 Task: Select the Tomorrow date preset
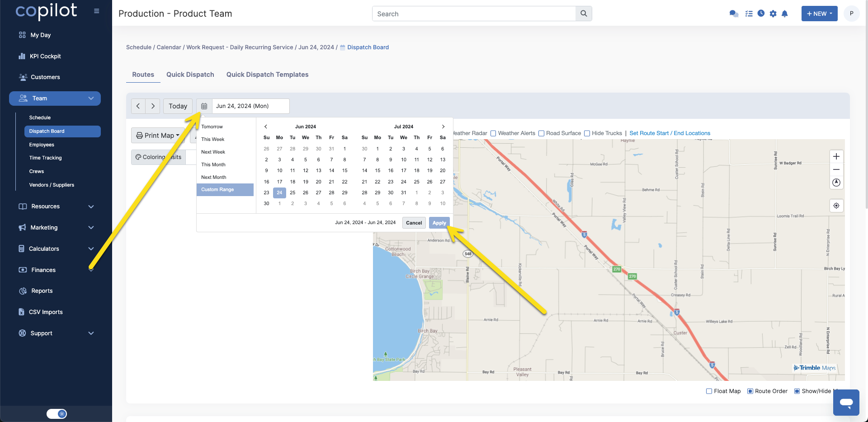225,127
